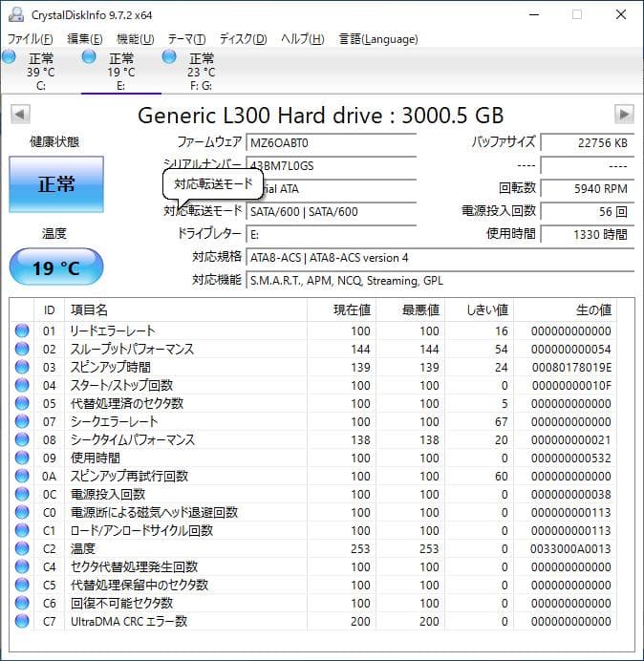Click the 対応機能 field with S.M.A.R.T.
Image resolution: width=644 pixels, height=661 pixels.
[x=440, y=280]
